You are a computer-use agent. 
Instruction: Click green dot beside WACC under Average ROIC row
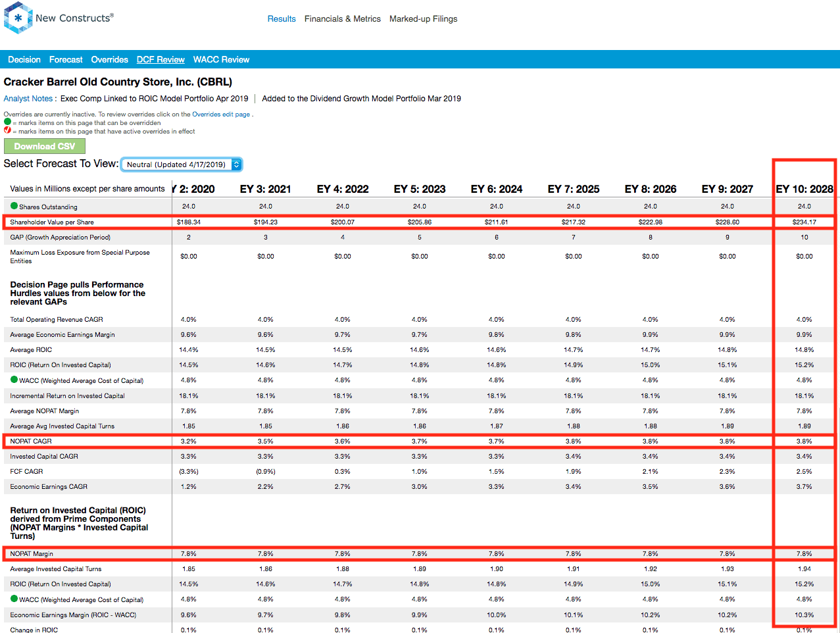click(x=14, y=380)
